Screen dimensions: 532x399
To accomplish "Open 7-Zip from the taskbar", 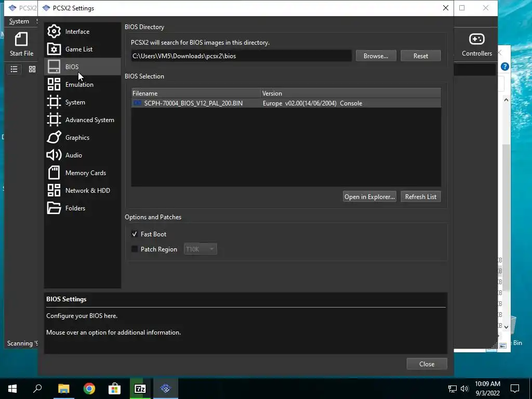I will tap(140, 389).
